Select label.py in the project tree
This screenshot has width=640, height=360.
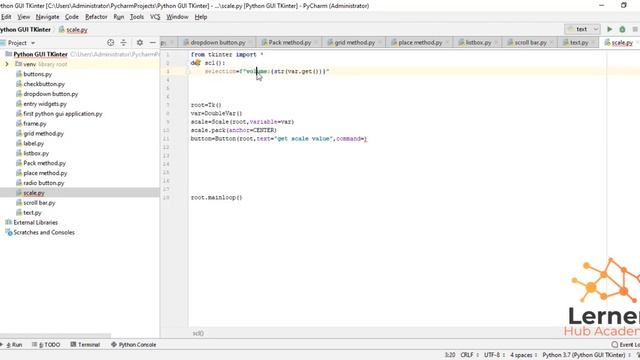(x=33, y=143)
